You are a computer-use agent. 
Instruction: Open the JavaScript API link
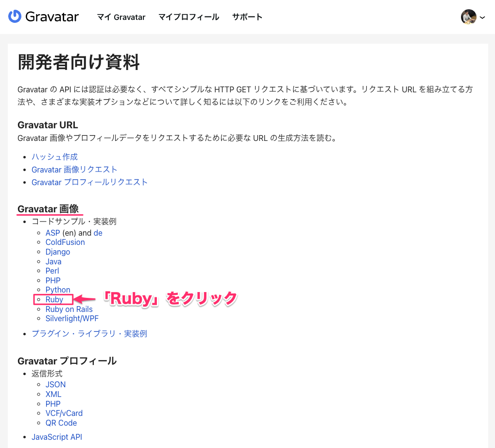tap(57, 437)
